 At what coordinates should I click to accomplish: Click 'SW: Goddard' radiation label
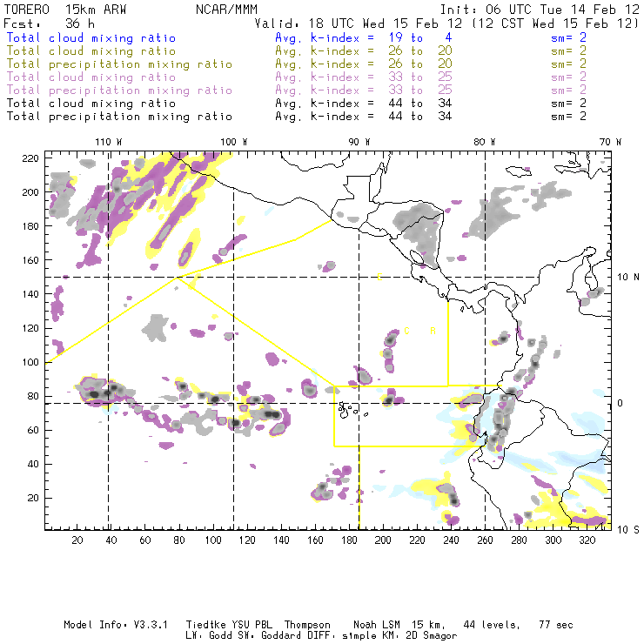coord(270,636)
